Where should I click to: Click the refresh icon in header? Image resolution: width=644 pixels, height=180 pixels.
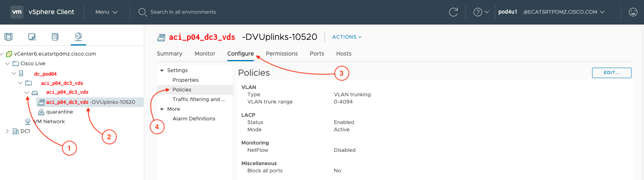tap(453, 12)
